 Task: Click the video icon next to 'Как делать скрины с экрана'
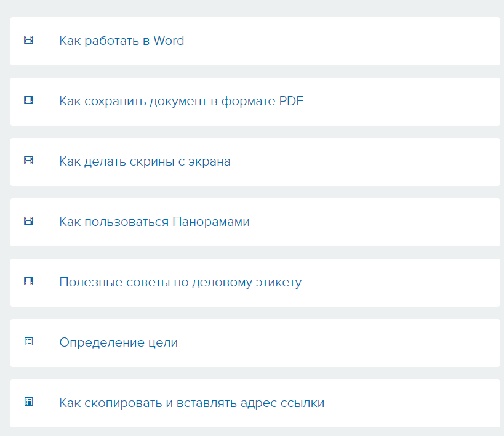point(27,161)
